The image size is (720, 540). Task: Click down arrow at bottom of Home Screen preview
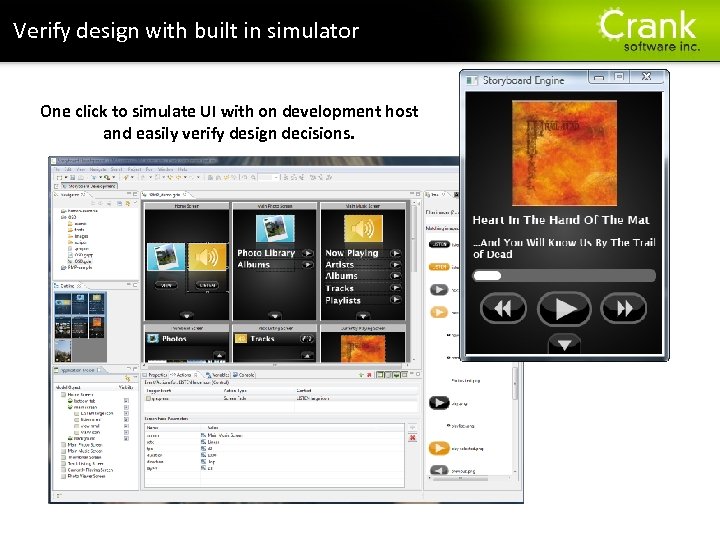pyautogui.click(x=186, y=315)
